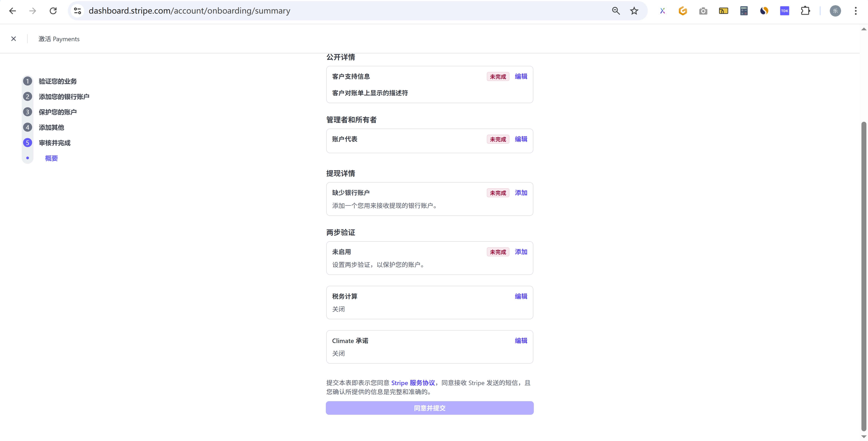
Task: Open the X-shaped extension icon
Action: (x=662, y=11)
